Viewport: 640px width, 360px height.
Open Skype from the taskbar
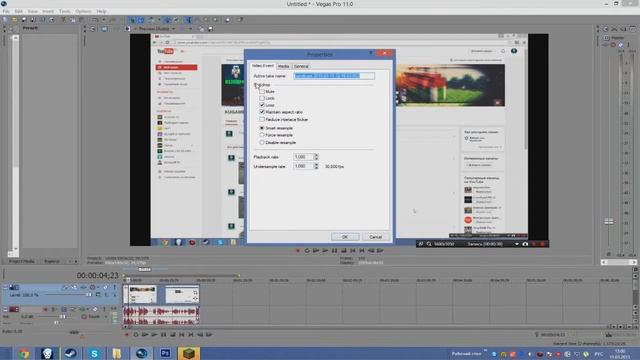click(94, 353)
